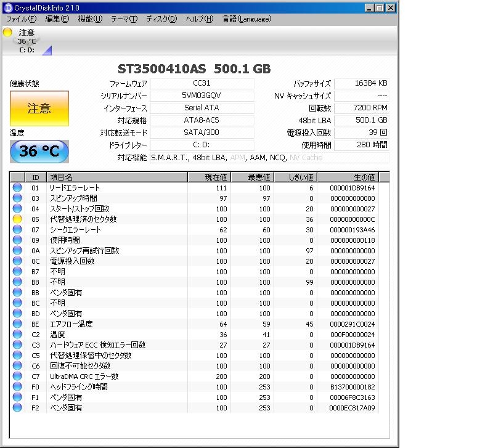The width and height of the screenshot is (493, 448).
Task: Click the status icon for スタート/ストップ回数 row
Action: click(17, 208)
